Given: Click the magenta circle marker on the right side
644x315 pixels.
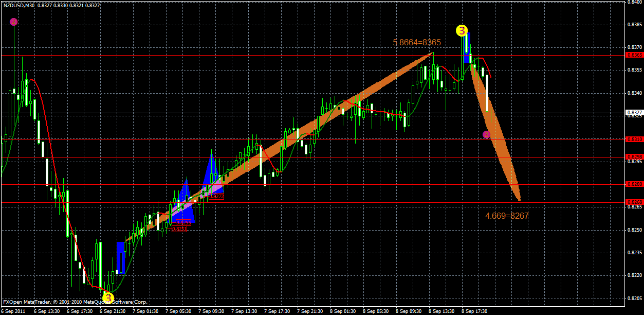Looking at the screenshot, I should 486,134.
